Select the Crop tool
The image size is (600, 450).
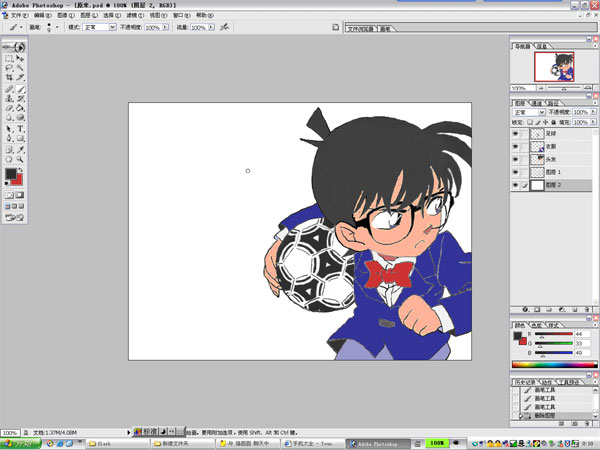[9, 77]
